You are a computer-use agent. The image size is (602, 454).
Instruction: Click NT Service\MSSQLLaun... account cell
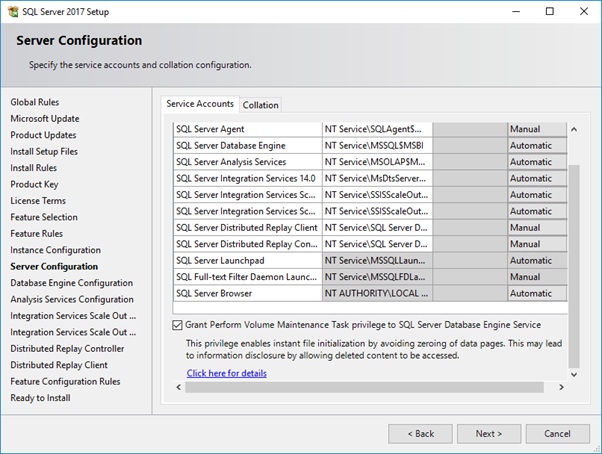[x=377, y=261]
